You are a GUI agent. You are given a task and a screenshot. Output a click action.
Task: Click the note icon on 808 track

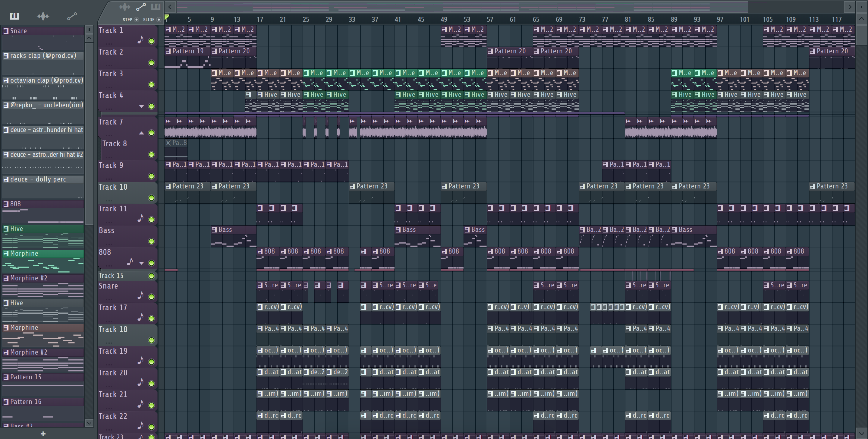tap(130, 261)
